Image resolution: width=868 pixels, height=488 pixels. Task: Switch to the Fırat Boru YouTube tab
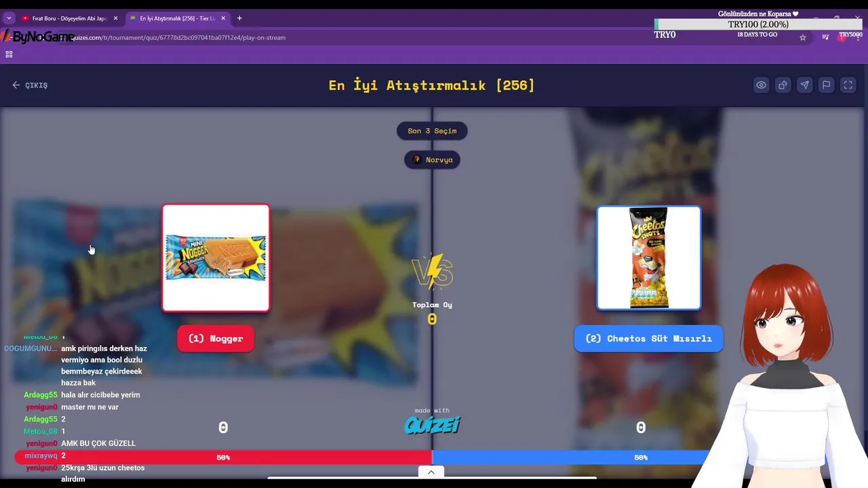click(x=68, y=18)
